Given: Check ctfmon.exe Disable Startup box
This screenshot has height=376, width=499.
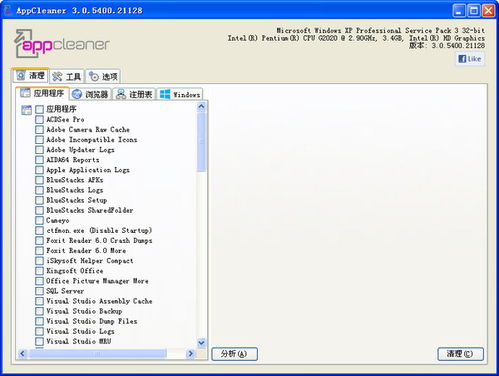Looking at the screenshot, I should pyautogui.click(x=39, y=230).
